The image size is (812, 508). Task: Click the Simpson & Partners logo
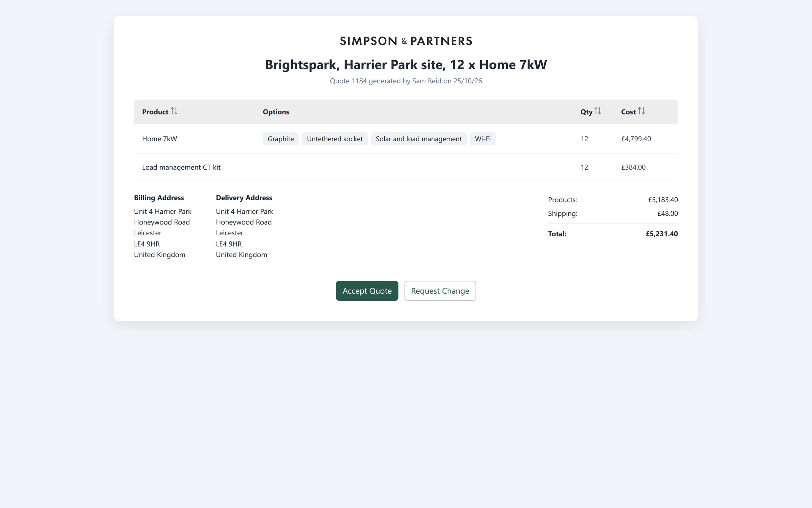[x=406, y=41]
